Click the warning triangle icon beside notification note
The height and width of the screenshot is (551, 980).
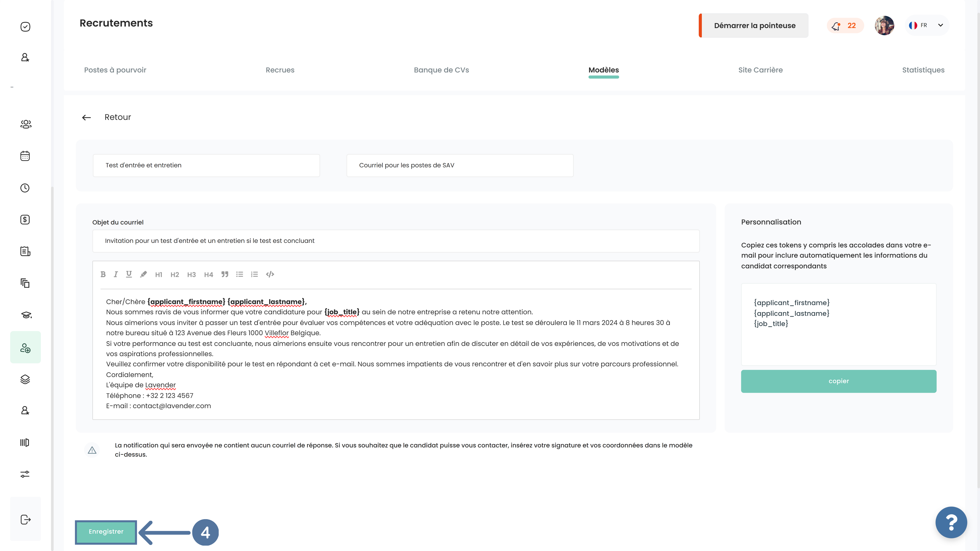(x=92, y=450)
